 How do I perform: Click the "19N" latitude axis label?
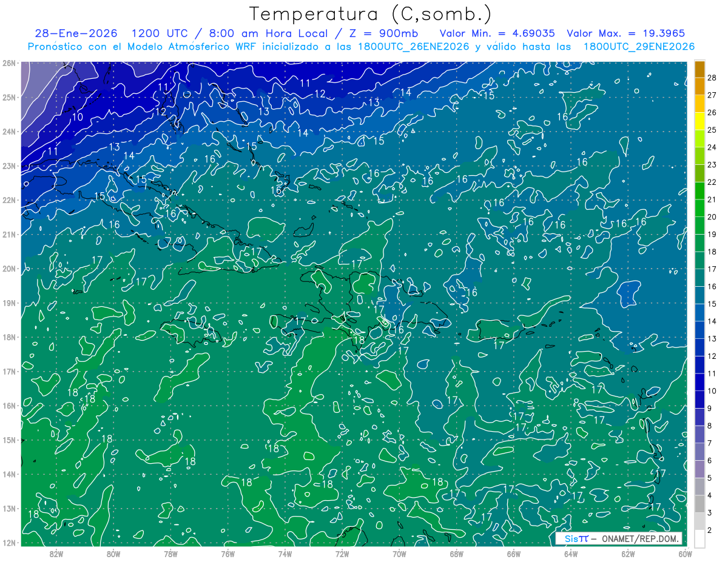pyautogui.click(x=9, y=303)
